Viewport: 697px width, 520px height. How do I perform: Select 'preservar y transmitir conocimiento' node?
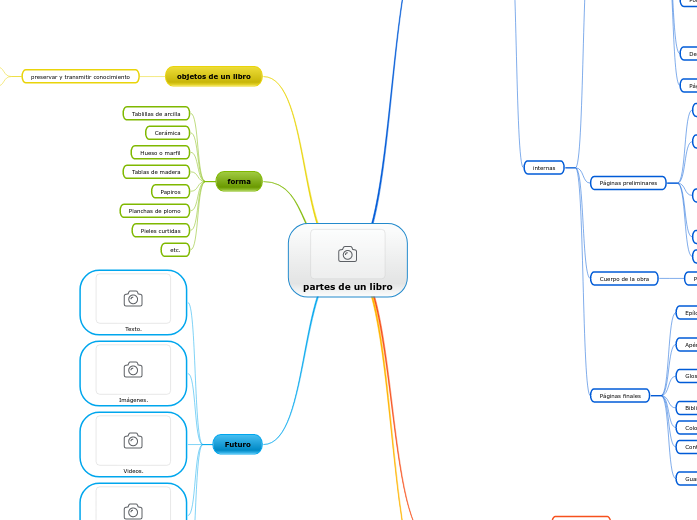point(81,76)
